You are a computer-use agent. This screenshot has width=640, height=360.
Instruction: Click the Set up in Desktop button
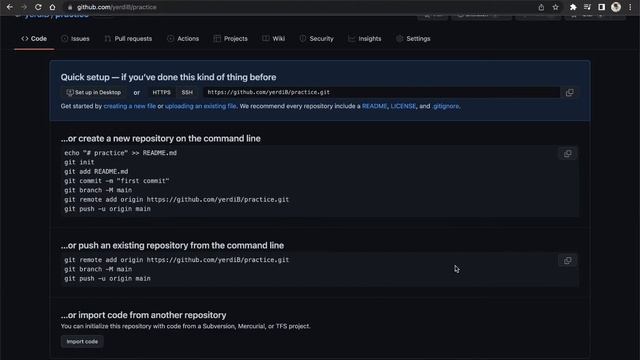[x=94, y=93]
